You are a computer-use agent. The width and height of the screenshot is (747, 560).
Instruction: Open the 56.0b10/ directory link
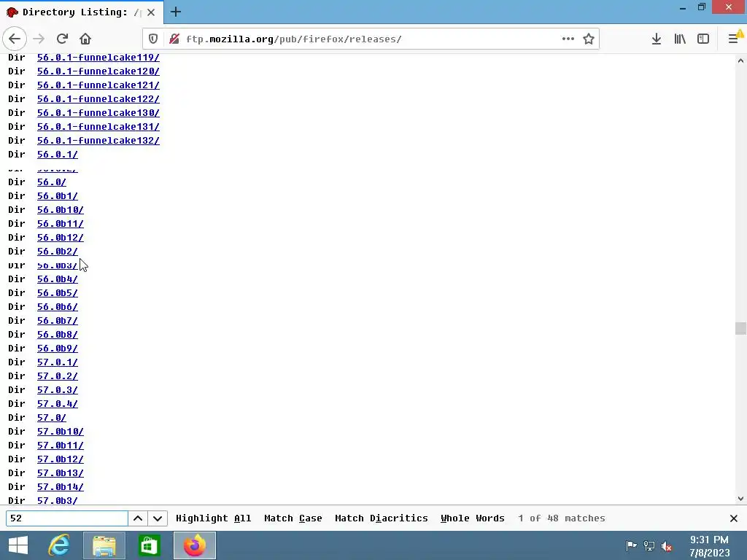pos(60,209)
